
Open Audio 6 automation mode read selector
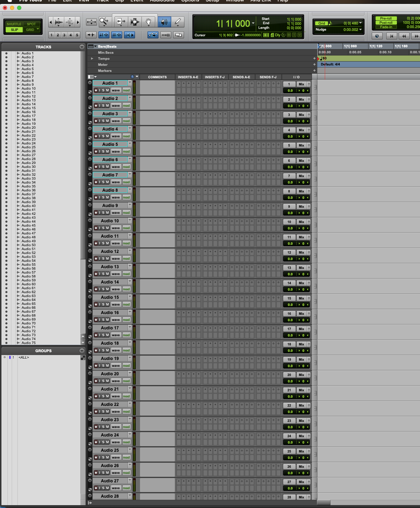click(x=126, y=167)
